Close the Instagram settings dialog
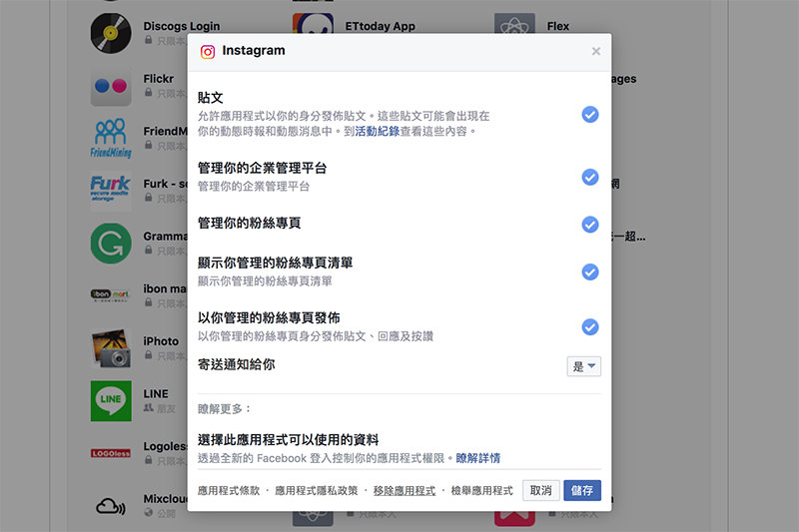The image size is (799, 532). coord(596,51)
